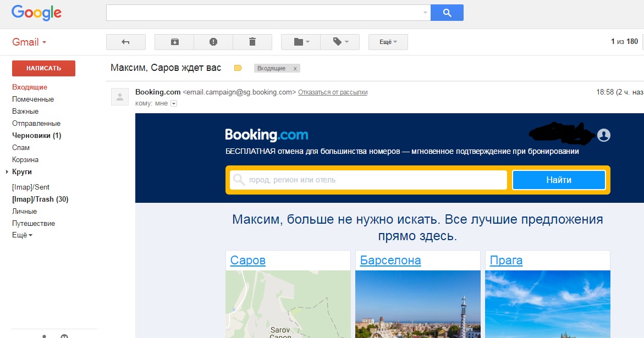Go to the Спам folder

pos(21,148)
